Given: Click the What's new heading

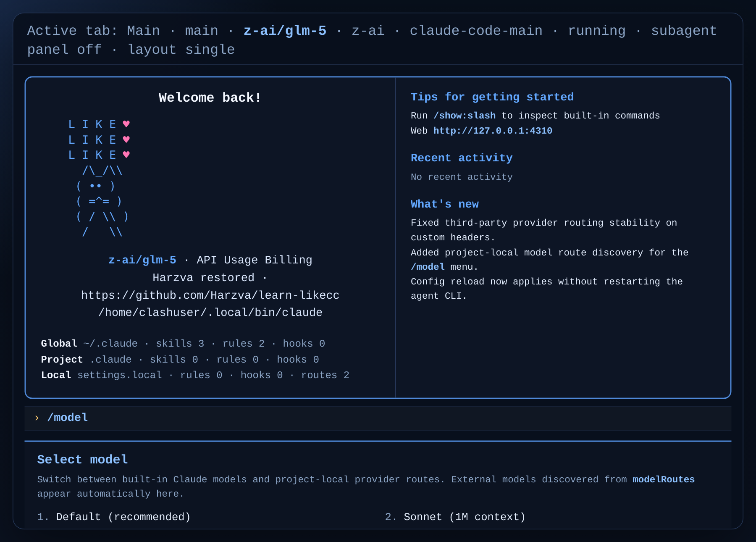Looking at the screenshot, I should click(445, 204).
